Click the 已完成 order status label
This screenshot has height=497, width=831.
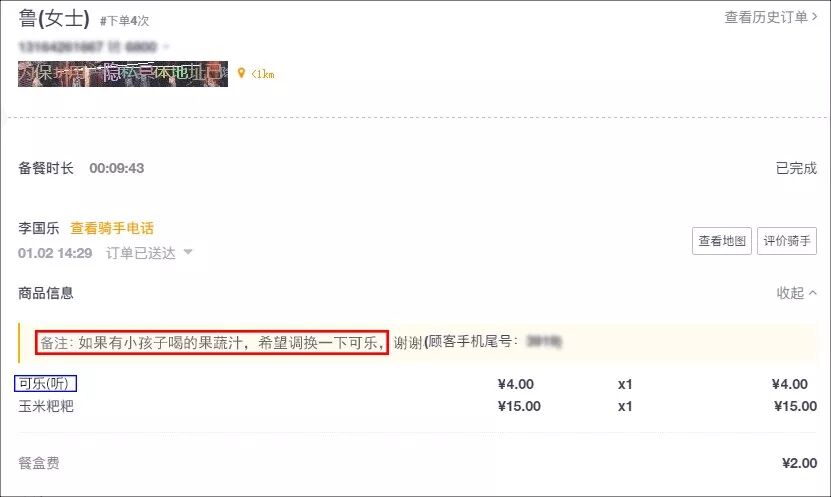pos(796,168)
